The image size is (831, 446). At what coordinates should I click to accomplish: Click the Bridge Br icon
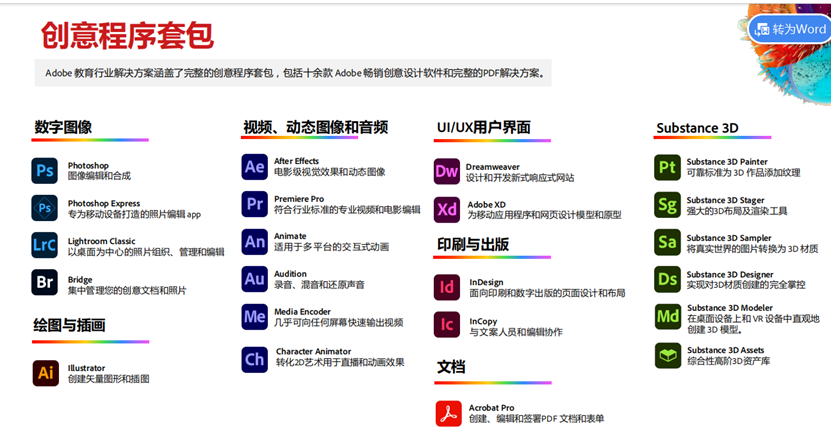click(x=45, y=282)
